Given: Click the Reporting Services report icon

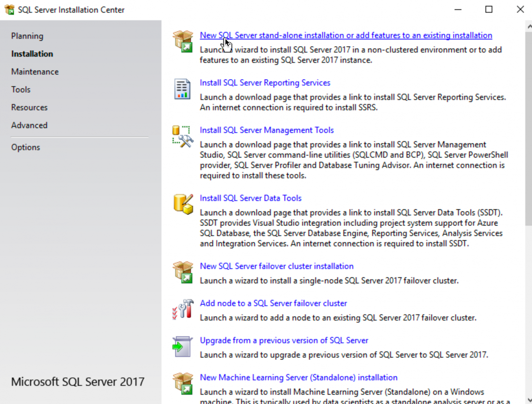Looking at the screenshot, I should click(x=182, y=89).
